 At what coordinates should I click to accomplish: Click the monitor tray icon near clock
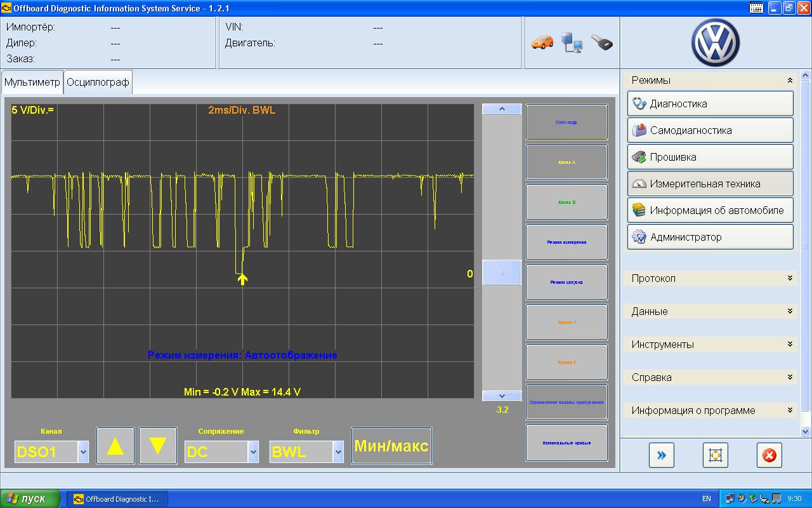coord(776,498)
